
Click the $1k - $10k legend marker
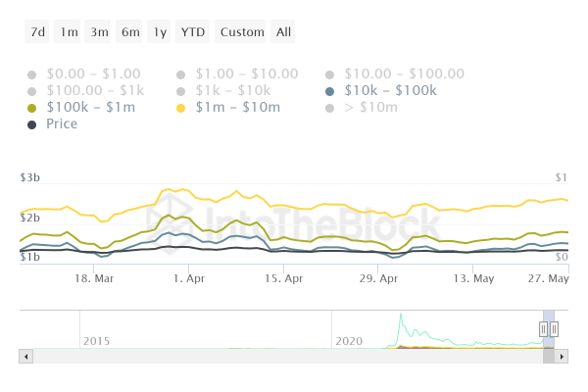click(182, 91)
